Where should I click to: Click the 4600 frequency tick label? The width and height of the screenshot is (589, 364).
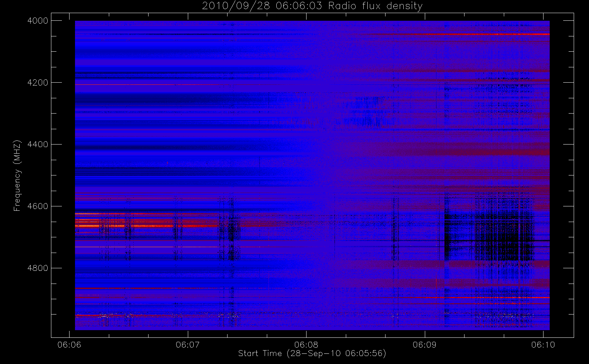[x=38, y=206]
